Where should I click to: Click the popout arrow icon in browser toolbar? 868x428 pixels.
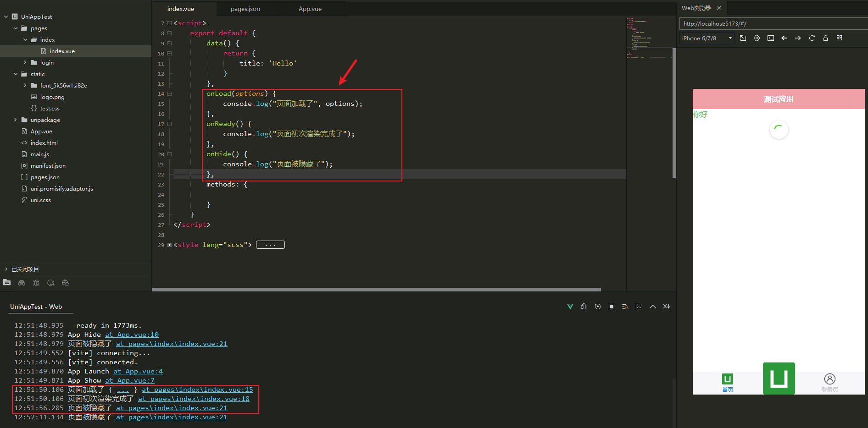click(743, 38)
